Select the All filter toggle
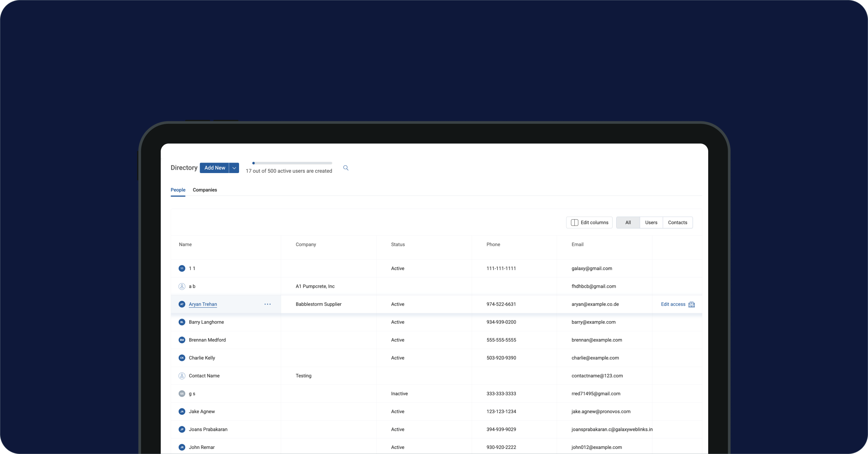Viewport: 868px width, 454px height. [x=628, y=222]
